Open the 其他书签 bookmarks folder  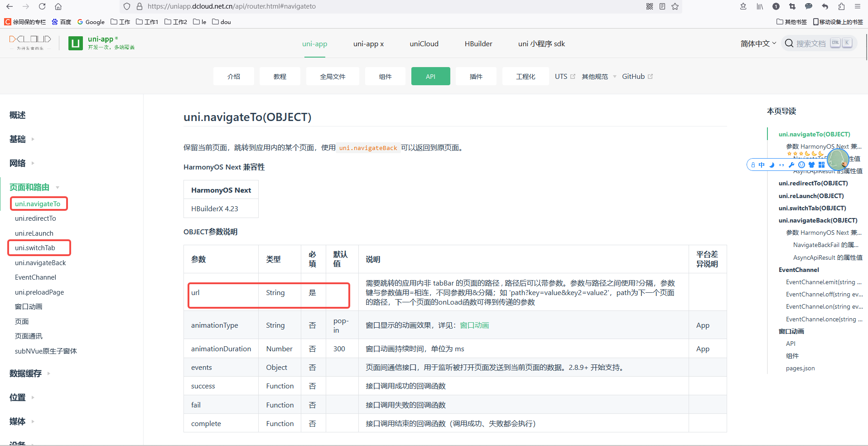791,22
